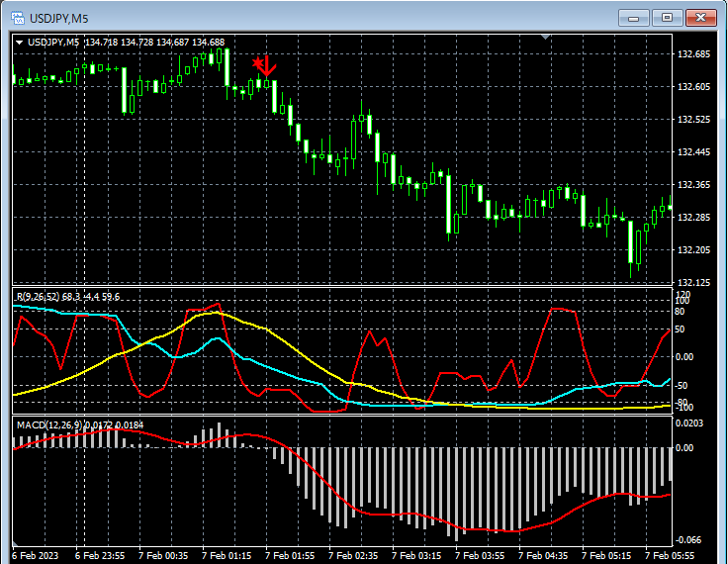
Task: Click the 6 Feb 23:55 time label
Action: 100,556
